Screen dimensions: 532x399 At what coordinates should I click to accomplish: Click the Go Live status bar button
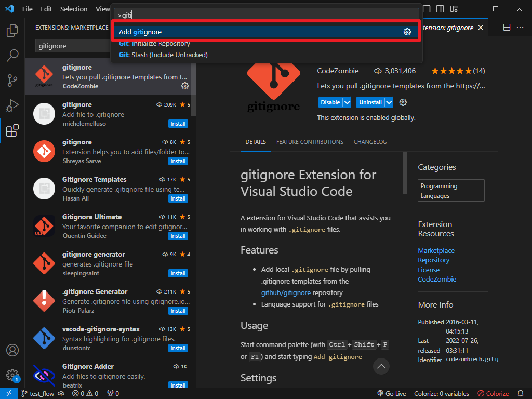point(392,394)
